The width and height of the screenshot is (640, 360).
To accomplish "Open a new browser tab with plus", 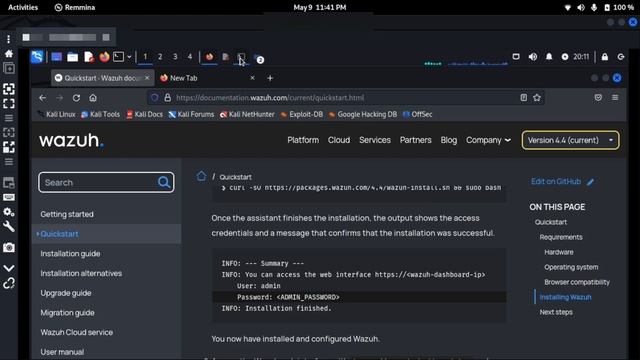I will tap(270, 78).
